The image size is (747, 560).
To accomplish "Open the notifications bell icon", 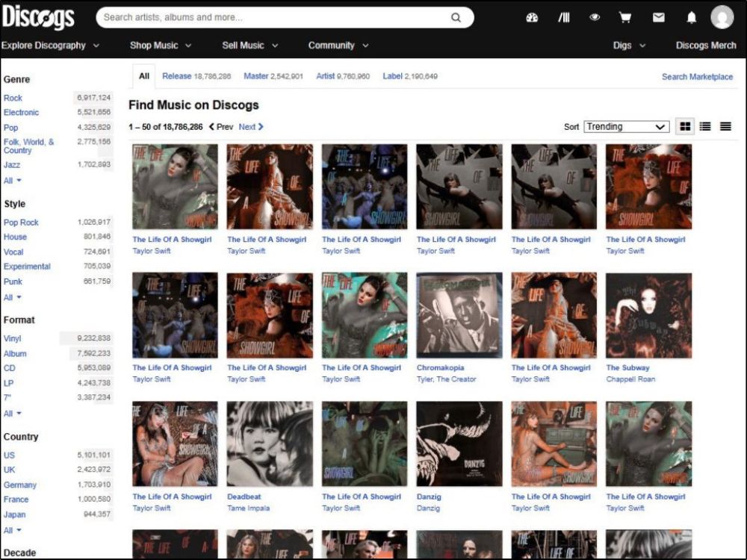I will (x=691, y=18).
